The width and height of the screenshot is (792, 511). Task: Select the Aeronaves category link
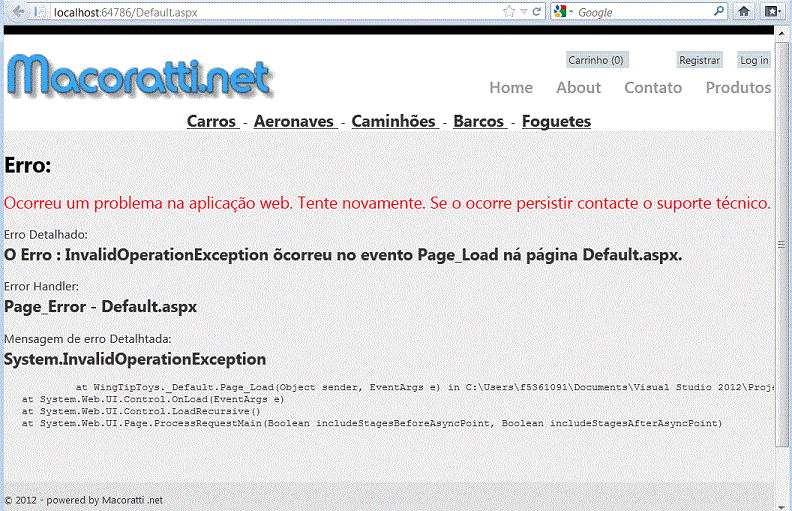coord(294,121)
